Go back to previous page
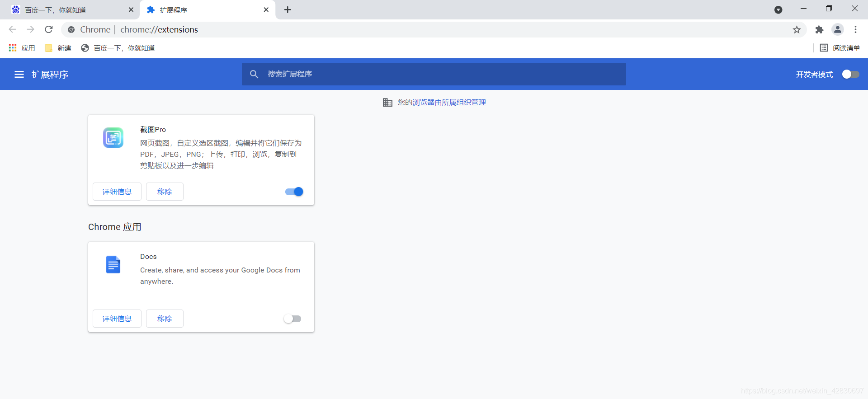This screenshot has height=399, width=868. click(x=13, y=29)
